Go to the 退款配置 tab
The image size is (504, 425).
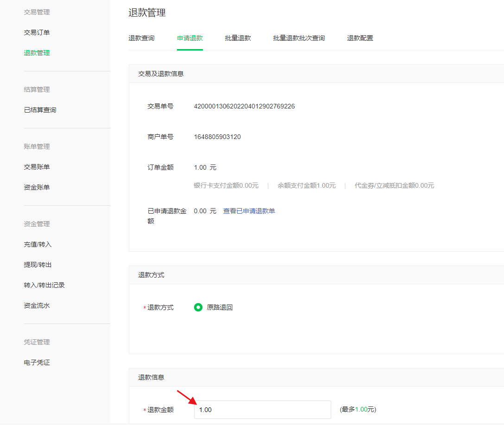tap(360, 38)
